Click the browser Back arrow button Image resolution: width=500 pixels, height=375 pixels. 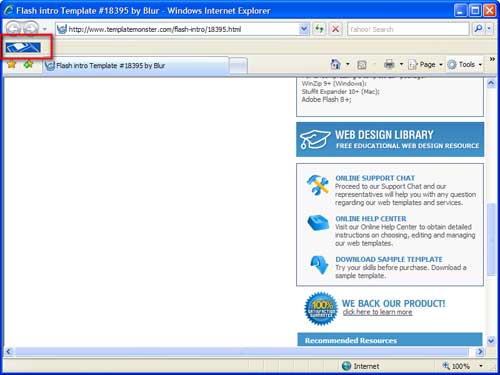(x=13, y=29)
